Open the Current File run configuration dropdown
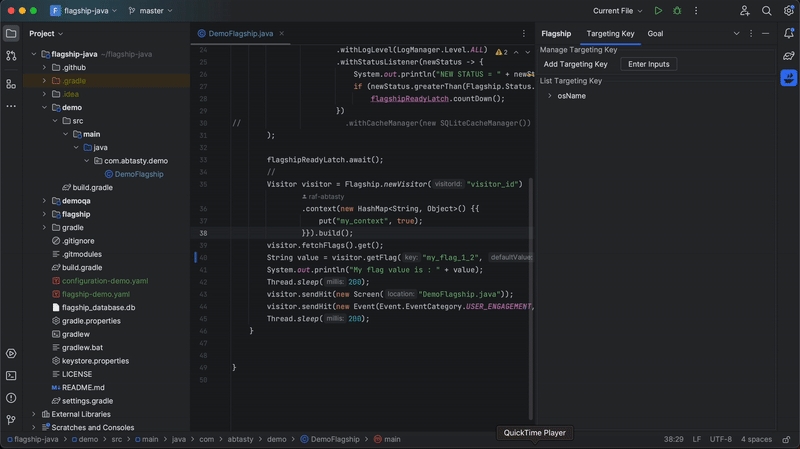Image resolution: width=800 pixels, height=449 pixels. pos(617,11)
